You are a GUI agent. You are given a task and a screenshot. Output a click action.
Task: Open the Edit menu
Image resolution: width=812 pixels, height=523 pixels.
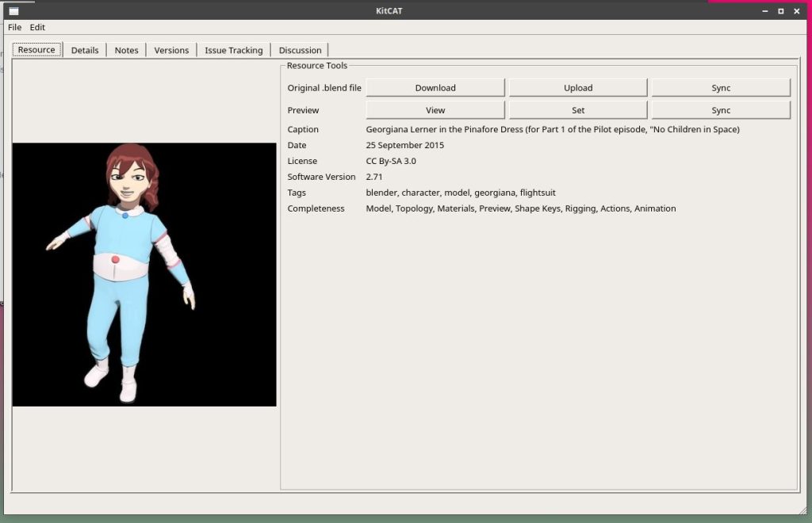click(36, 27)
